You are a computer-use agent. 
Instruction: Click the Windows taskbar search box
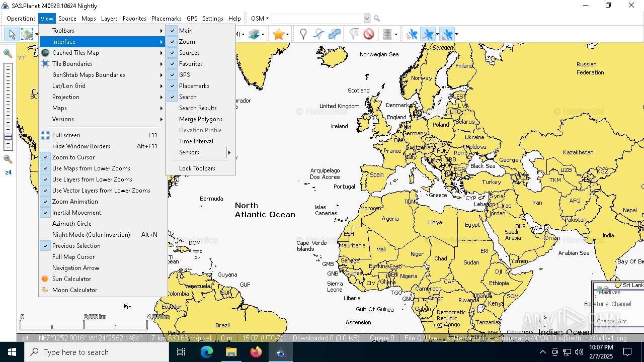(97, 352)
